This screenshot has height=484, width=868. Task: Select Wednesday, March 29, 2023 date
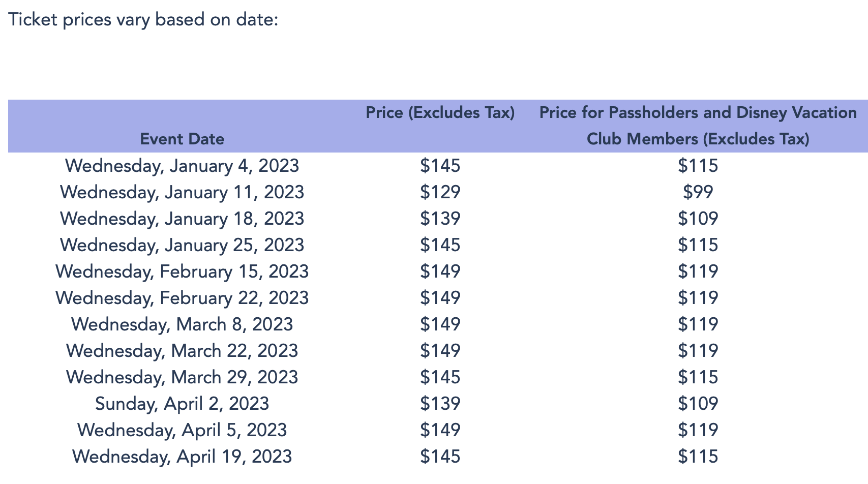(182, 377)
